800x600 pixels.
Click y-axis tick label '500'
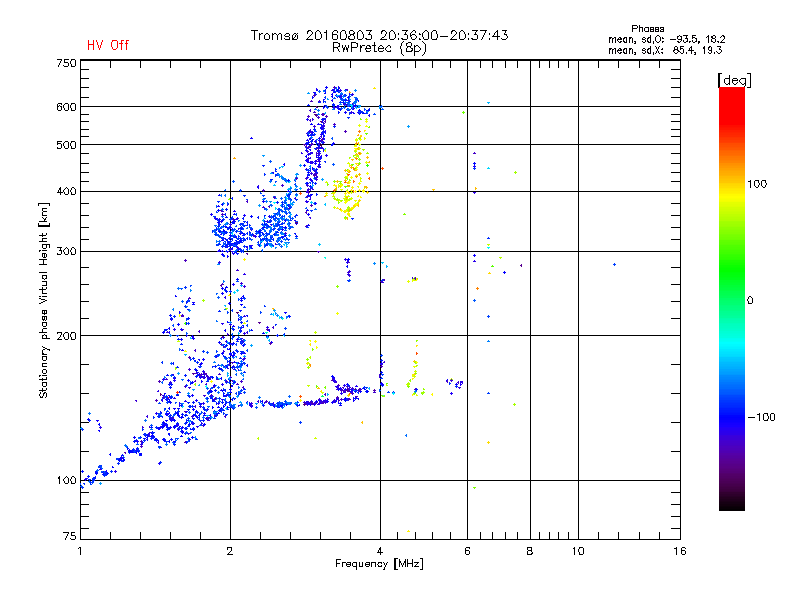(x=66, y=145)
